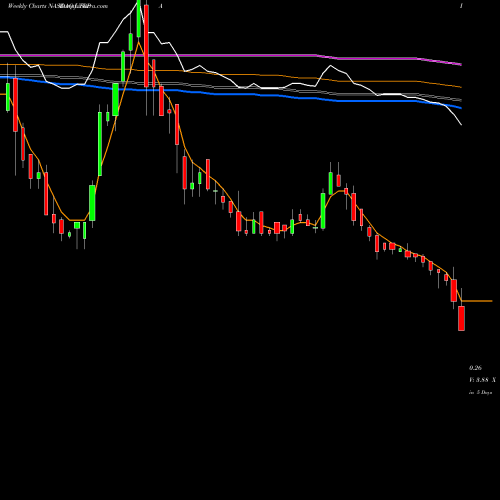Screen dimensions: 500x500
Task: Click the "in 5 Days" label
Action: 481,393
